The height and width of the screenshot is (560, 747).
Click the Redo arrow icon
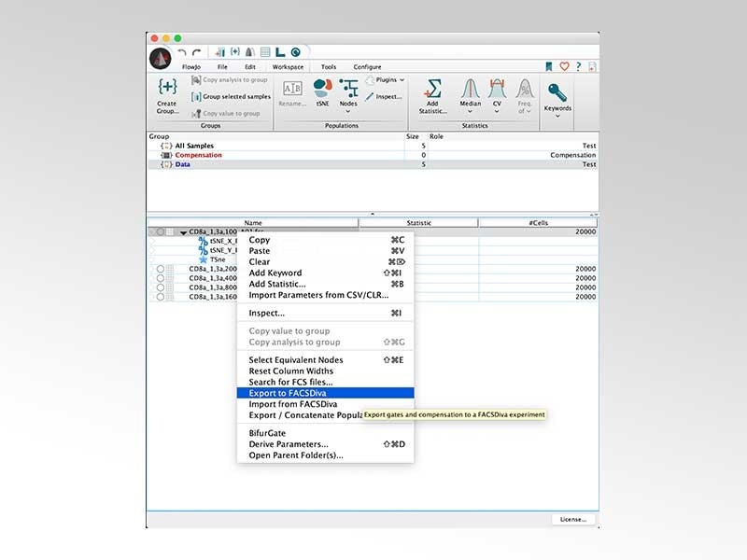click(197, 52)
